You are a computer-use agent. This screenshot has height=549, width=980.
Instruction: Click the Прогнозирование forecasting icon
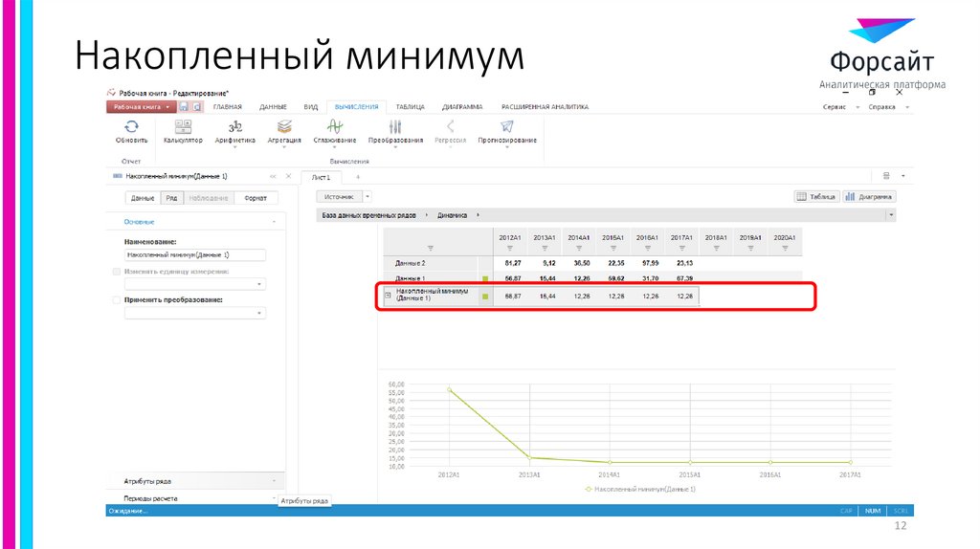tap(507, 126)
